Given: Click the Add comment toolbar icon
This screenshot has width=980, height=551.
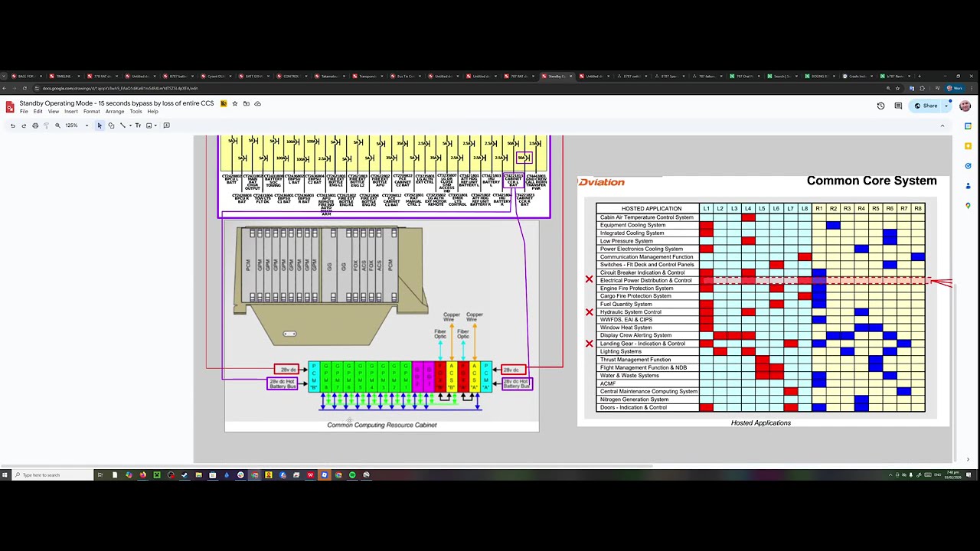Looking at the screenshot, I should (x=167, y=126).
